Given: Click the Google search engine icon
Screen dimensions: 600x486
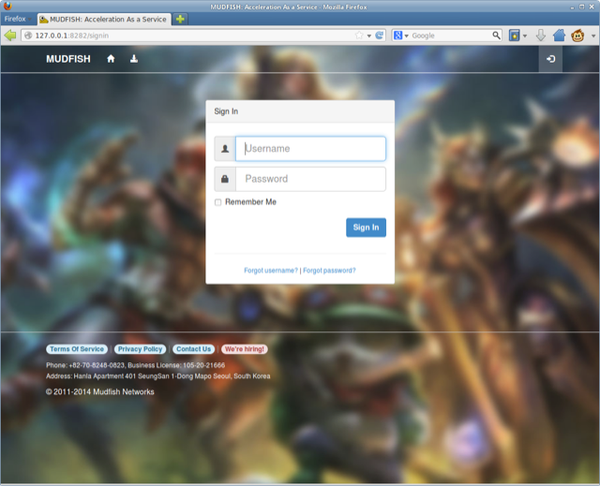Looking at the screenshot, I should (x=398, y=36).
